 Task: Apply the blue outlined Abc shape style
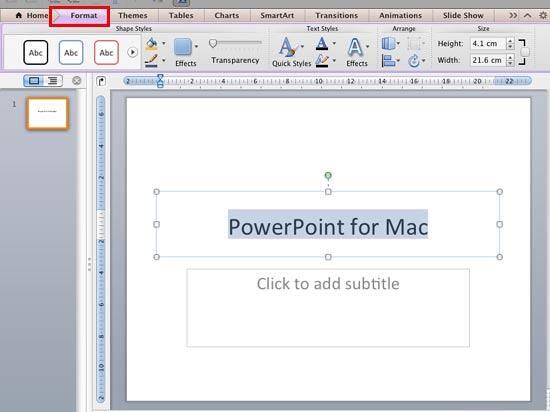coord(71,53)
